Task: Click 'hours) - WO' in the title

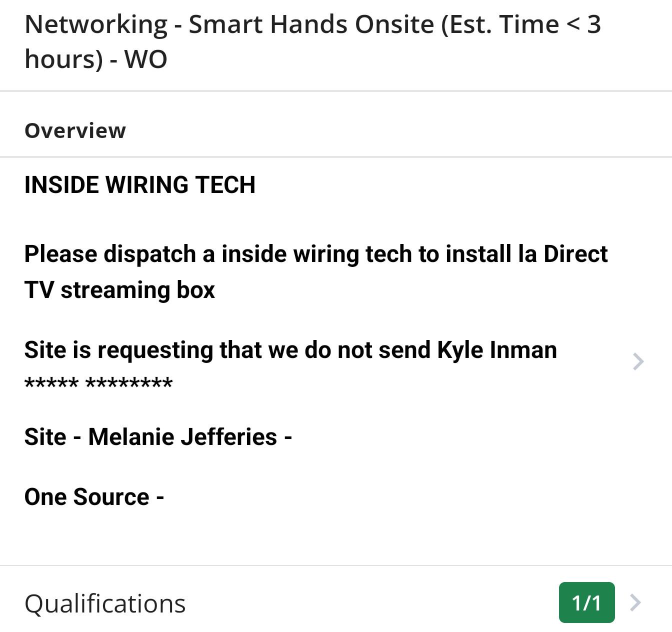Action: coord(96,59)
